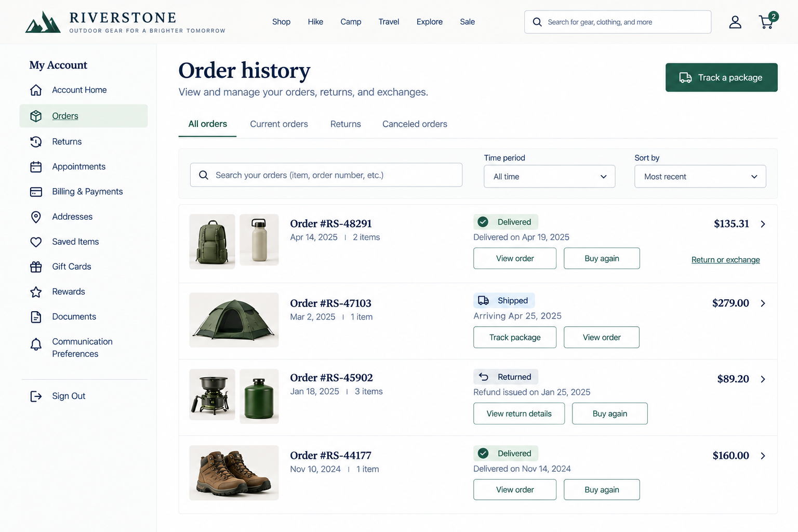Expand order RS-48291 via price chevron
Image resolution: width=798 pixels, height=532 pixels.
[763, 224]
